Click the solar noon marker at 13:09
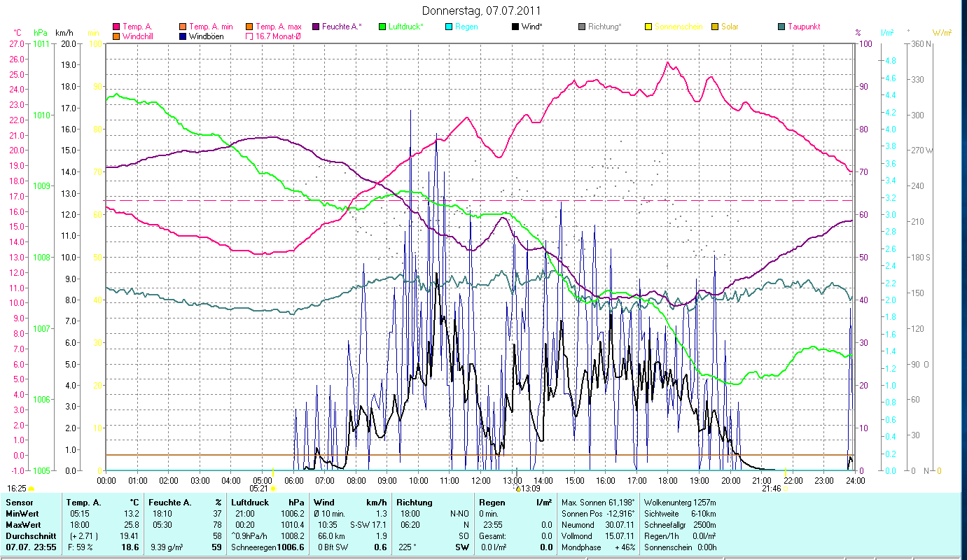 [x=518, y=488]
